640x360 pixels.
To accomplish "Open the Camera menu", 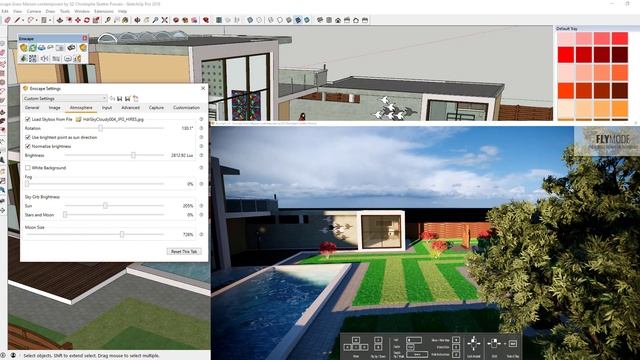I will point(34,11).
